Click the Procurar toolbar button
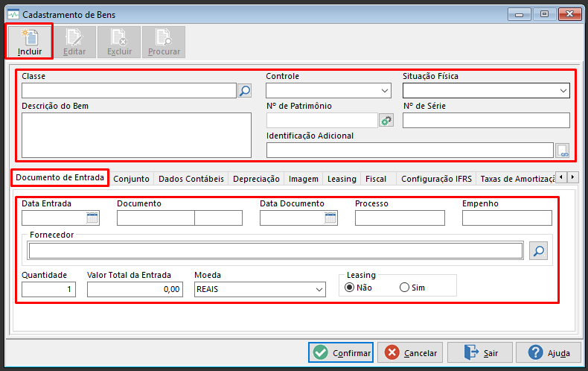 coord(164,42)
